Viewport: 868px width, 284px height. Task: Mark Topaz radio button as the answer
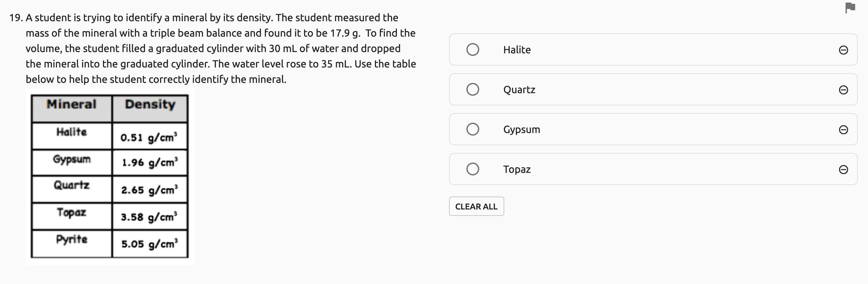pos(472,169)
